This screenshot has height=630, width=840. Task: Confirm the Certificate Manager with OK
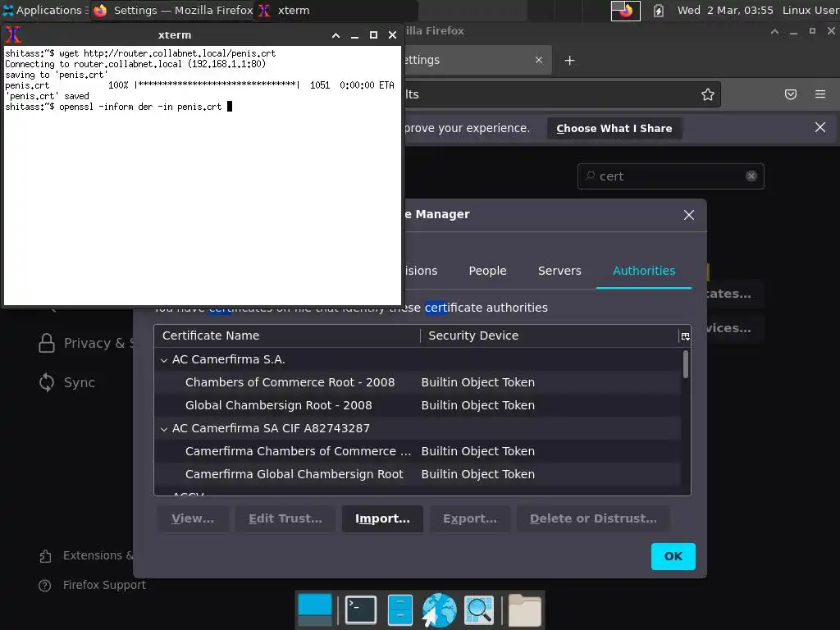coord(673,557)
